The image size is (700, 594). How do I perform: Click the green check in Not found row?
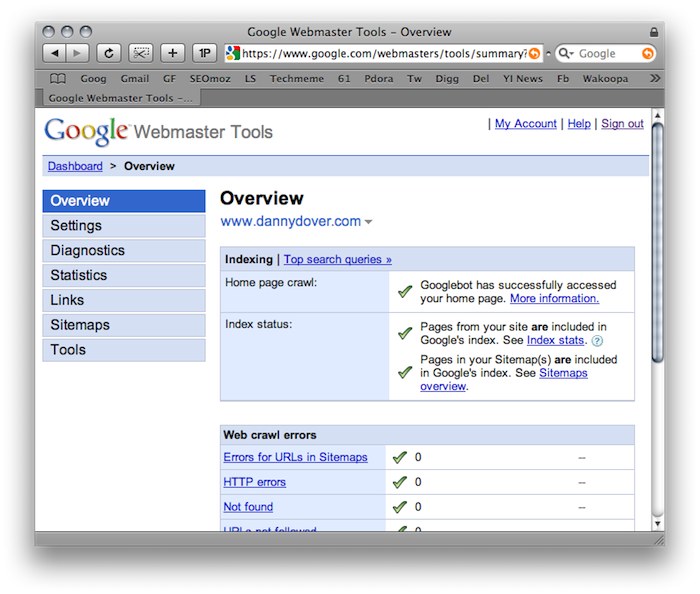pos(400,507)
